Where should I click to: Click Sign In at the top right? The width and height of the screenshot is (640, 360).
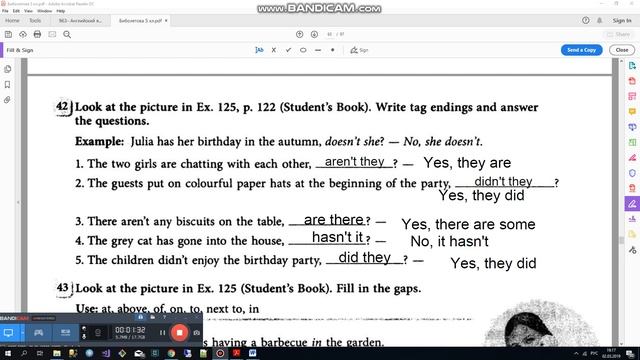(x=621, y=20)
